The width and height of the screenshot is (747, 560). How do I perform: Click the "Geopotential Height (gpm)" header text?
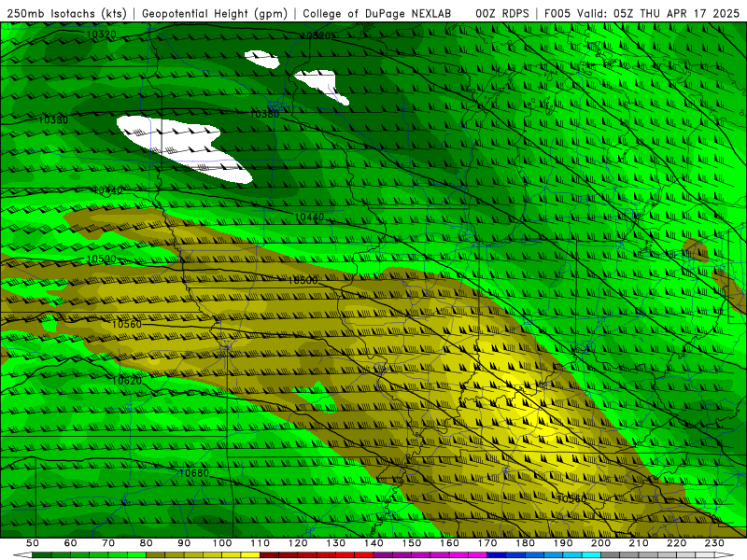pos(215,13)
